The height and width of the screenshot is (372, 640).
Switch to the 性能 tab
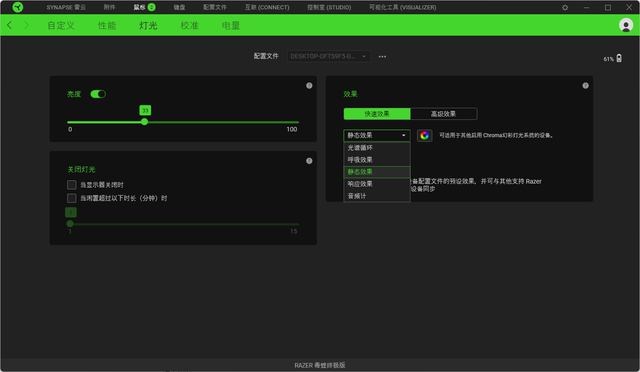[x=107, y=25]
